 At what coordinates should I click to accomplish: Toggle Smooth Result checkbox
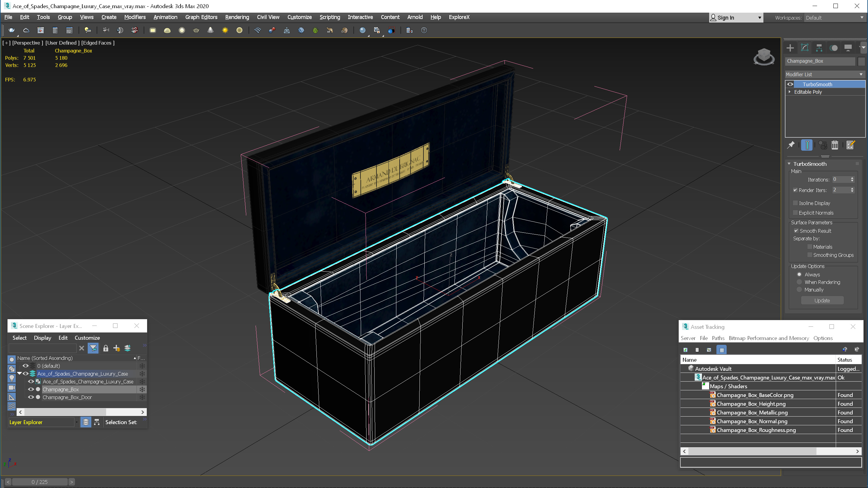(x=796, y=231)
